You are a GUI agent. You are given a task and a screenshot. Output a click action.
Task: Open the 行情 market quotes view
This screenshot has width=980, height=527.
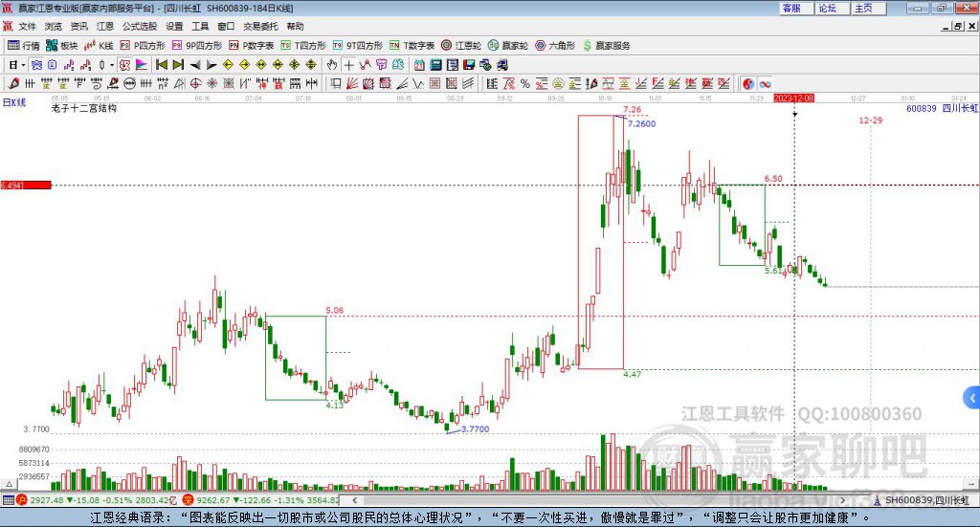[x=23, y=46]
